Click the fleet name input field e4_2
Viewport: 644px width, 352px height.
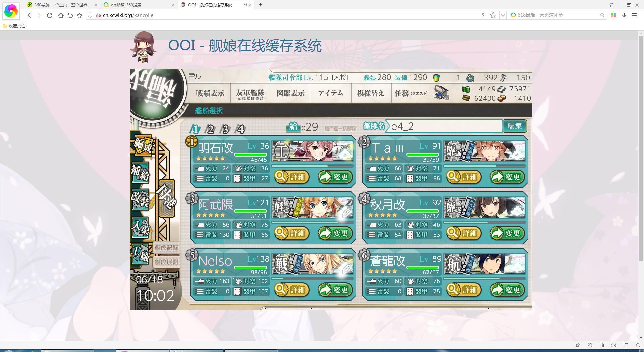tap(444, 126)
